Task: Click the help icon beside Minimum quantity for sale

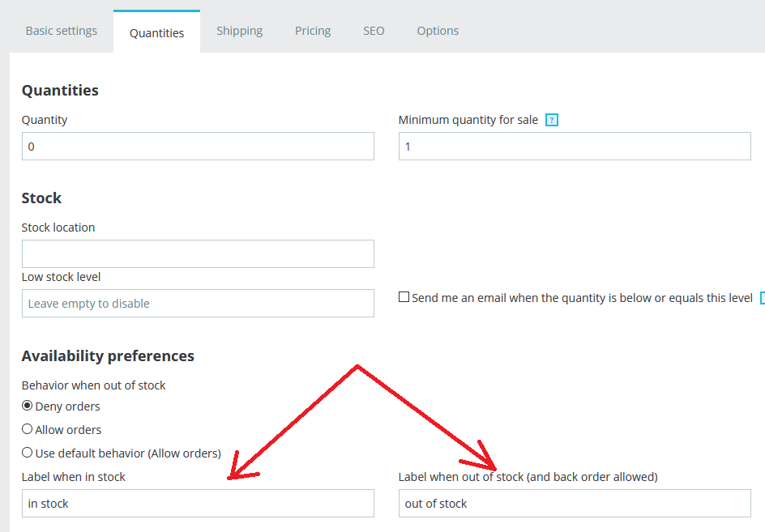Action: (552, 120)
